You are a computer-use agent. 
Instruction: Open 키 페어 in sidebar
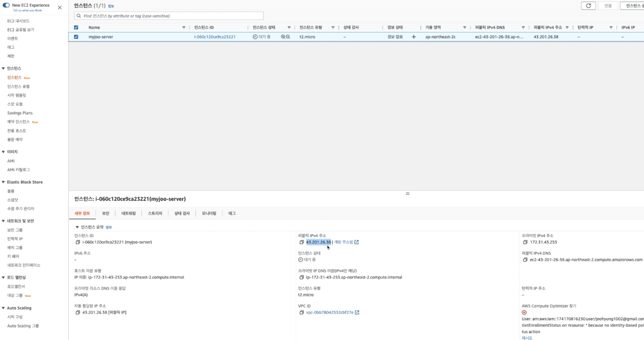[13, 257]
